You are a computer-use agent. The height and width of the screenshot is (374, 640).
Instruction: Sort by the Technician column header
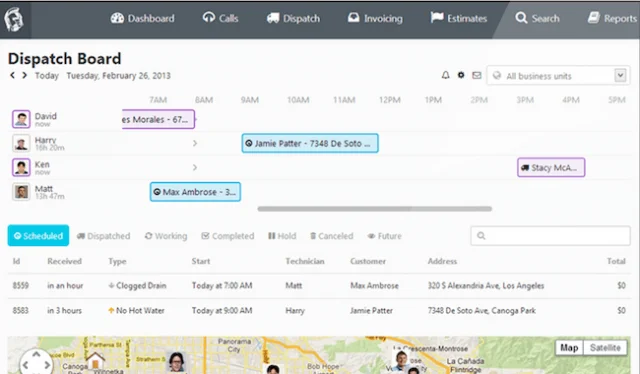click(x=305, y=261)
